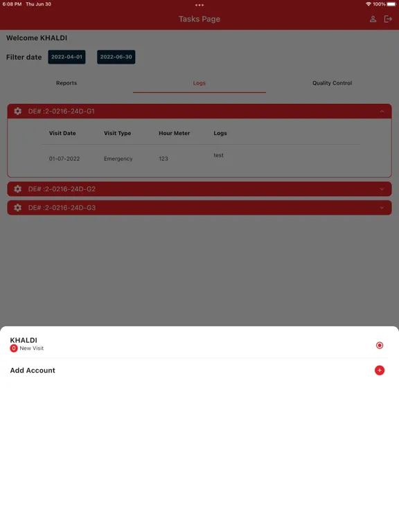
Task: Click gear icon for DE# :2-0216-24D-G3
Action: [x=17, y=207]
